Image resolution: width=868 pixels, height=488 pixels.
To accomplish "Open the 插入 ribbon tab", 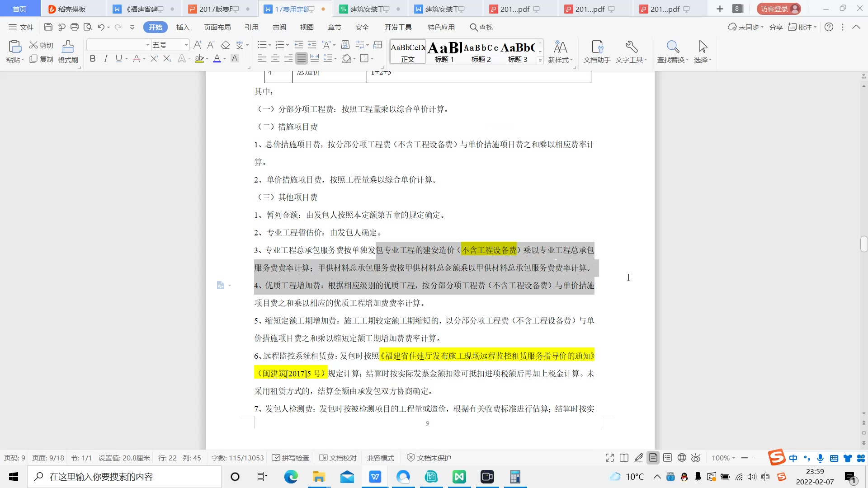I will [183, 27].
